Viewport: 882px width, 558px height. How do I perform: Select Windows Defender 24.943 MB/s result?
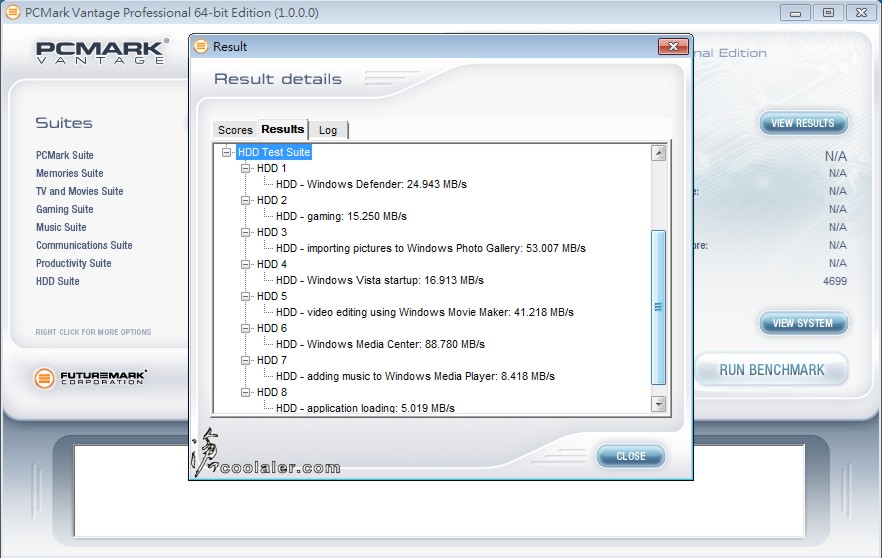(x=371, y=184)
